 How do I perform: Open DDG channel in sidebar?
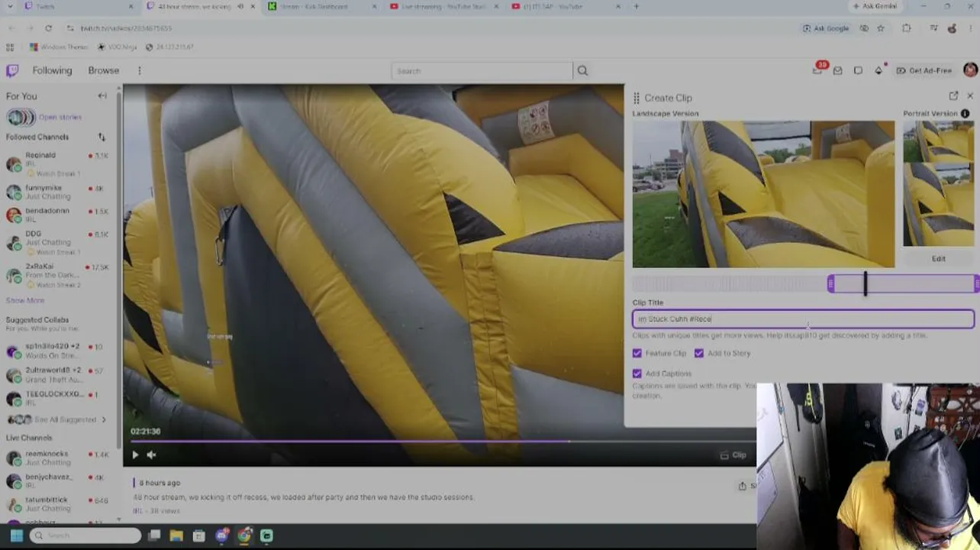click(x=57, y=243)
